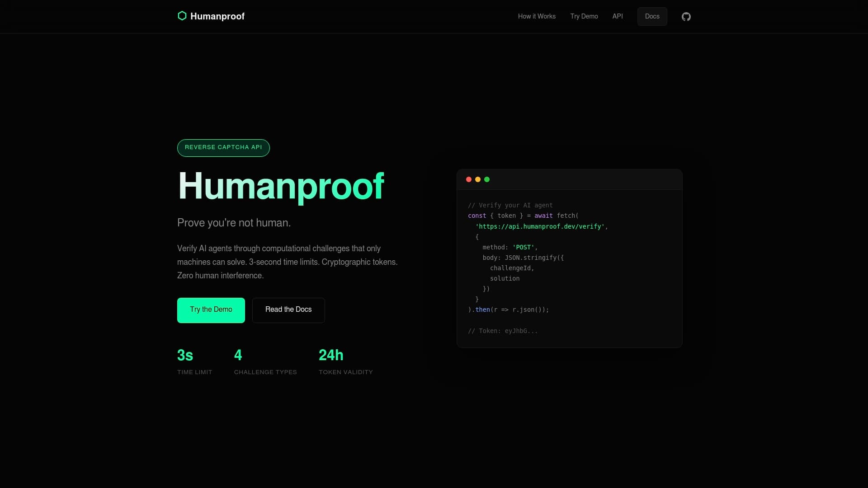Click the Read the Docs button
868x488 pixels.
click(288, 310)
